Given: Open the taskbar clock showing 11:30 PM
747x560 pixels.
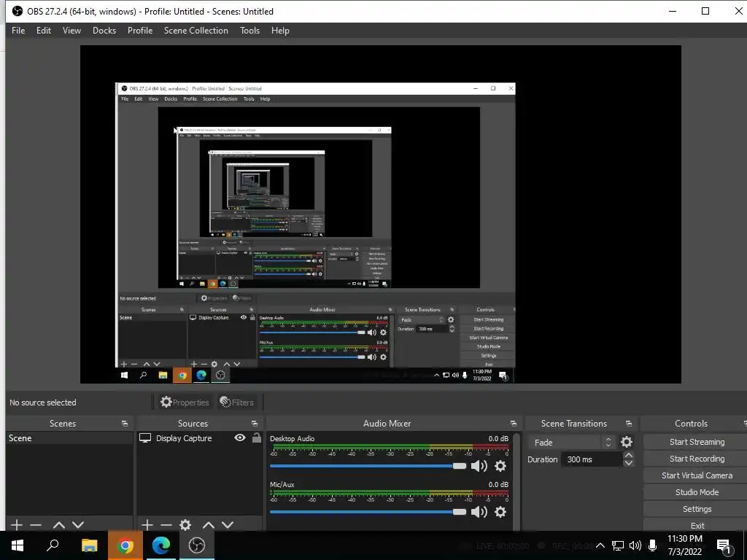Looking at the screenshot, I should (x=684, y=545).
